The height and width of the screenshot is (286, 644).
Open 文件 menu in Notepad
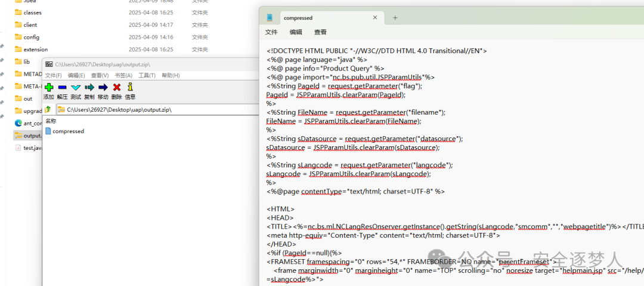point(271,32)
